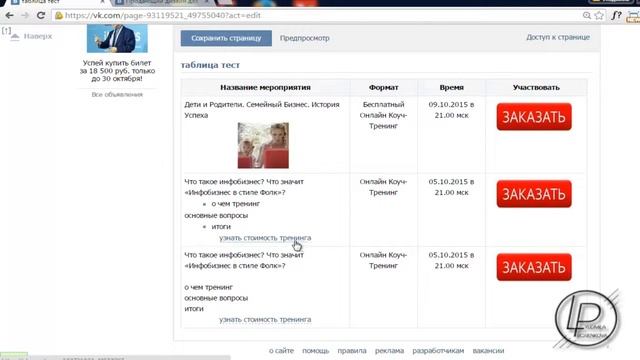640x360 pixels.
Task: Click the zoom magnifier icon in the address bar
Action: click(587, 16)
